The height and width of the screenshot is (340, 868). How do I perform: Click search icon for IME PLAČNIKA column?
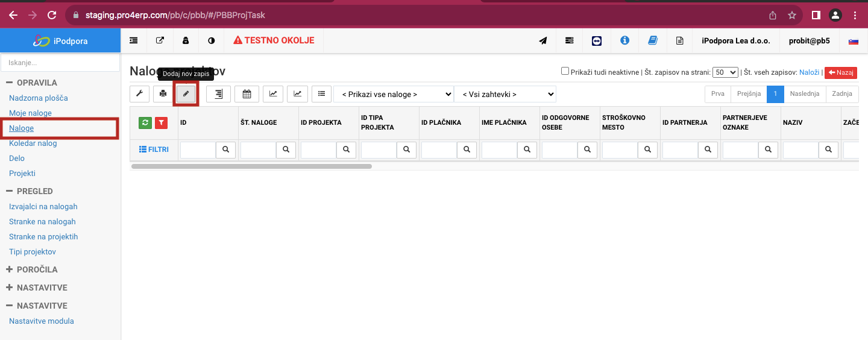(x=527, y=150)
